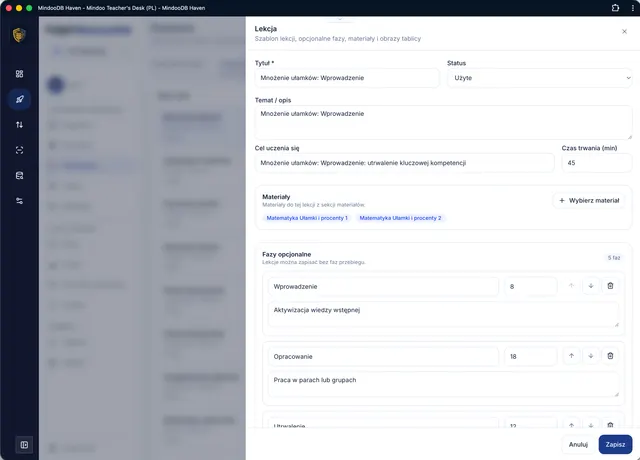The width and height of the screenshot is (640, 460).
Task: Click the Anuluj button
Action: (x=578, y=444)
